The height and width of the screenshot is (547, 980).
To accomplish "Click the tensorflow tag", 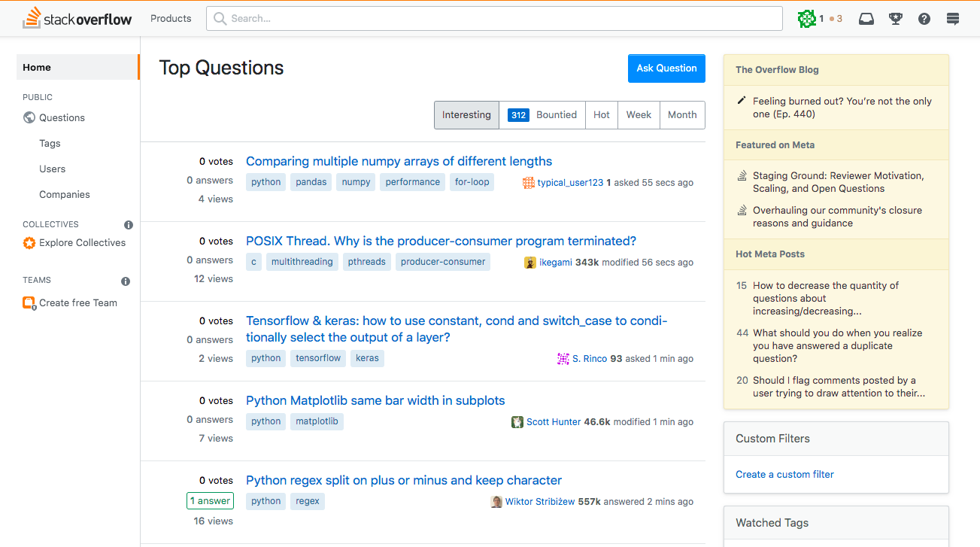I will click(318, 358).
